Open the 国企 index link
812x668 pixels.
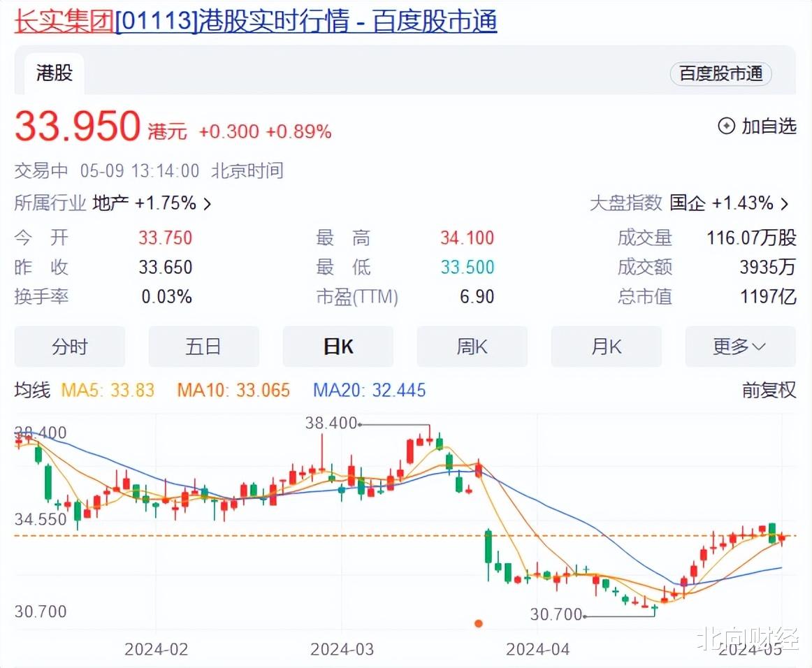(687, 203)
